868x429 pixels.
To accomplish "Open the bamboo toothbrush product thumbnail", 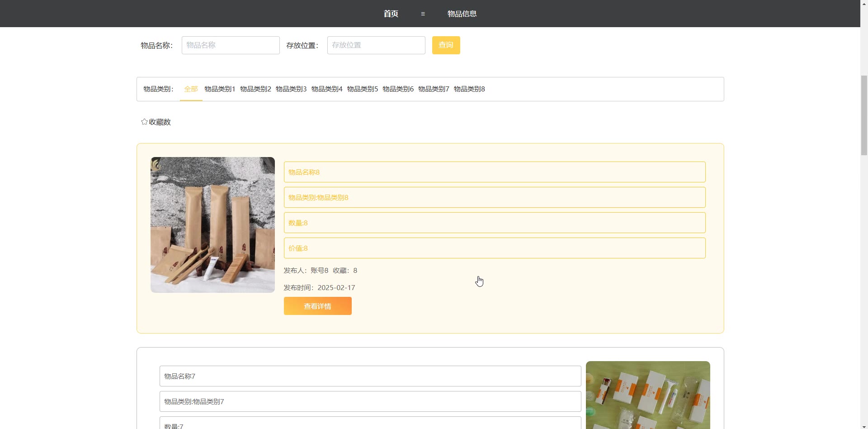I will (x=212, y=225).
